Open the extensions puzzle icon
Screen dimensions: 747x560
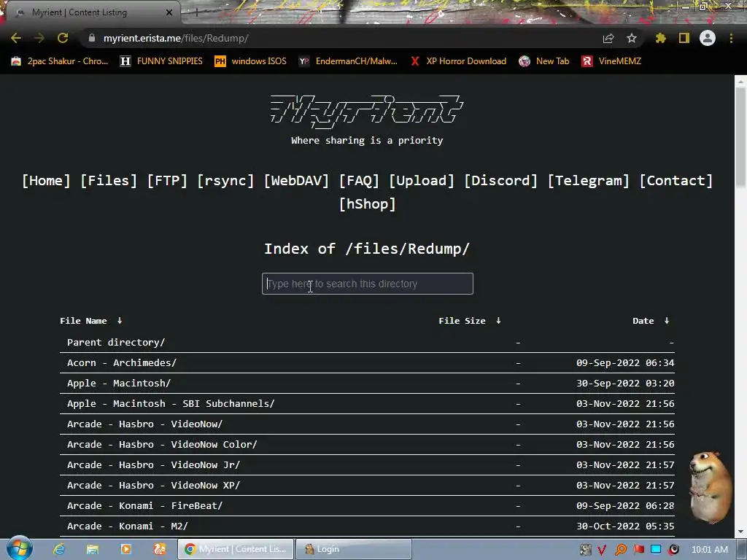pos(661,38)
